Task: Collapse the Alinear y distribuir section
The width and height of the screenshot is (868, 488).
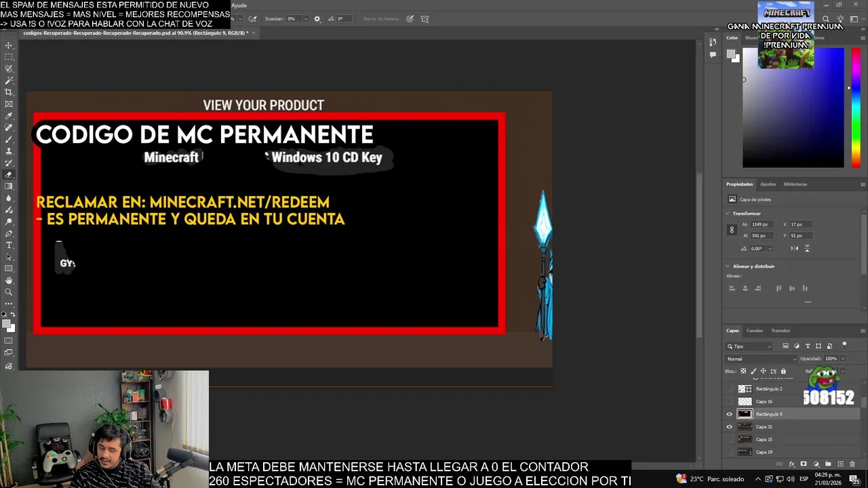Action: click(x=728, y=266)
